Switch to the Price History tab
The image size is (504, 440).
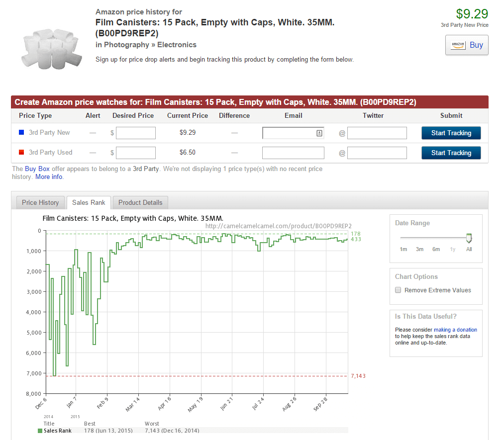click(40, 203)
